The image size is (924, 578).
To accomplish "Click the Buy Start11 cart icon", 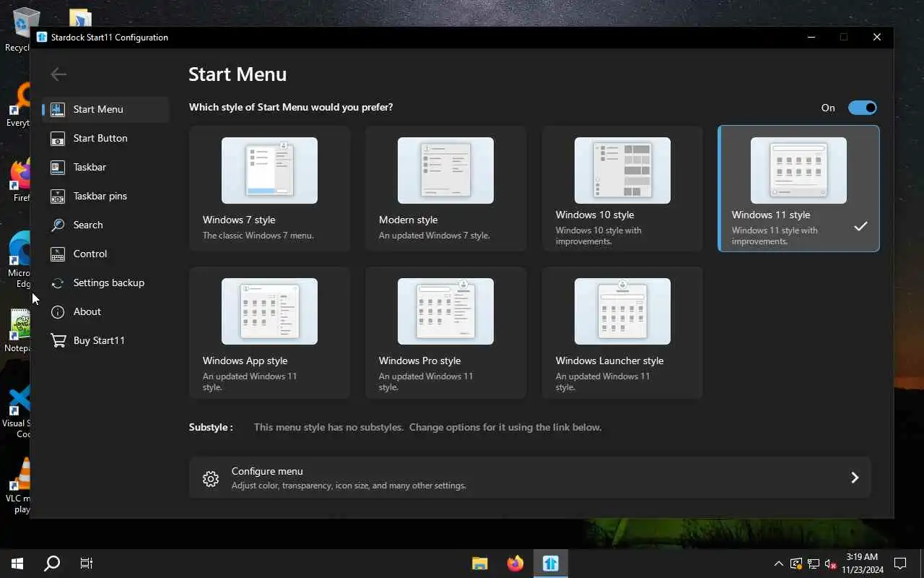I will click(58, 340).
